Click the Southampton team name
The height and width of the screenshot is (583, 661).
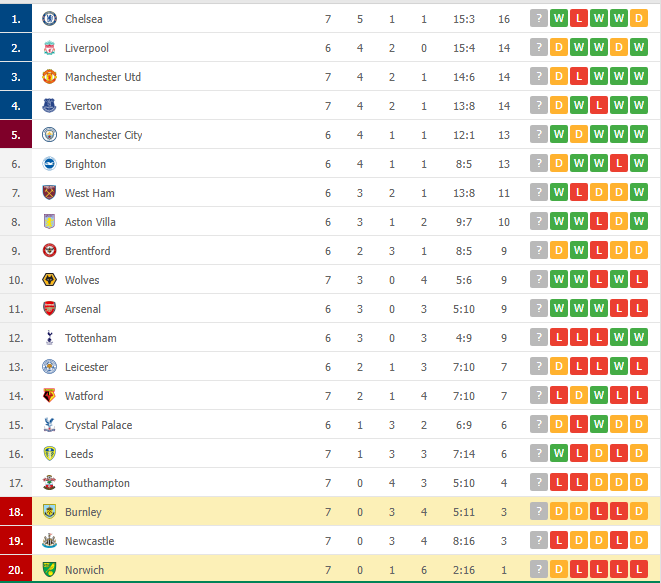tap(97, 483)
